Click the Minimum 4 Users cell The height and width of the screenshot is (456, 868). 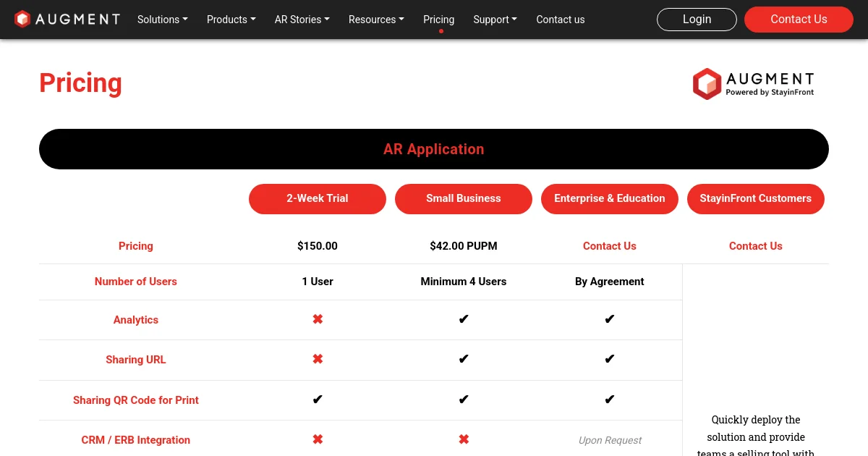[x=464, y=282]
